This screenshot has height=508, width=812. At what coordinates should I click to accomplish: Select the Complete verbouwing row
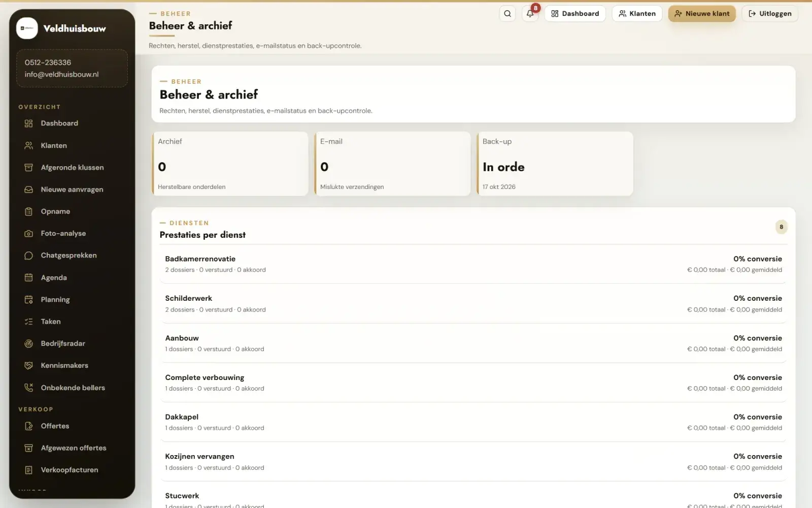coord(473,383)
